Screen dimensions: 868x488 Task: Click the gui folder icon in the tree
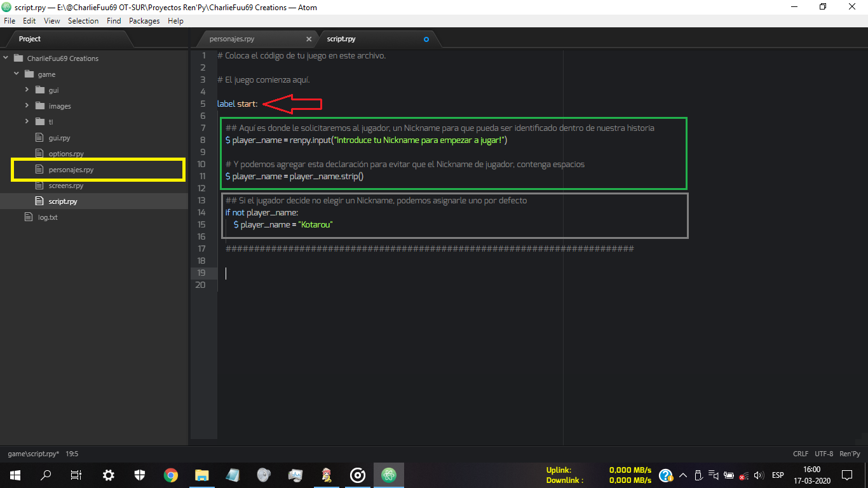click(x=40, y=90)
